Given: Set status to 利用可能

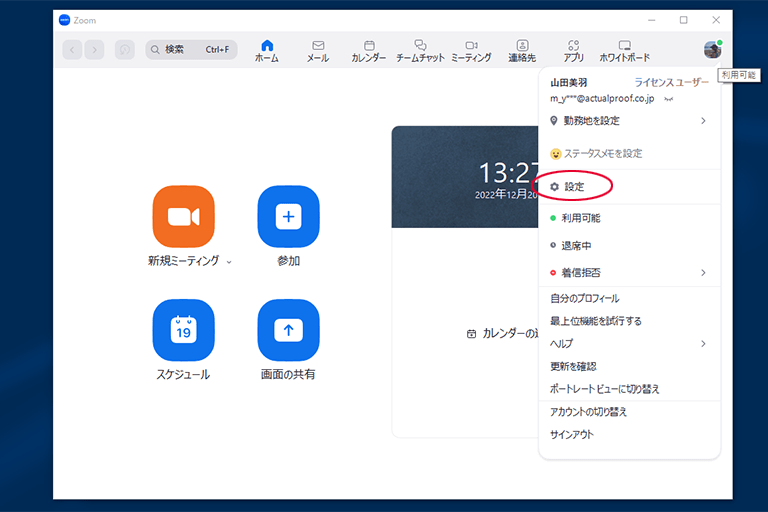Looking at the screenshot, I should click(x=629, y=218).
